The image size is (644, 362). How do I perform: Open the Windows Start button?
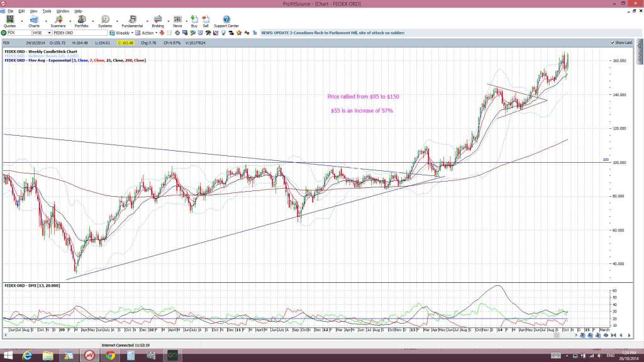click(x=8, y=356)
